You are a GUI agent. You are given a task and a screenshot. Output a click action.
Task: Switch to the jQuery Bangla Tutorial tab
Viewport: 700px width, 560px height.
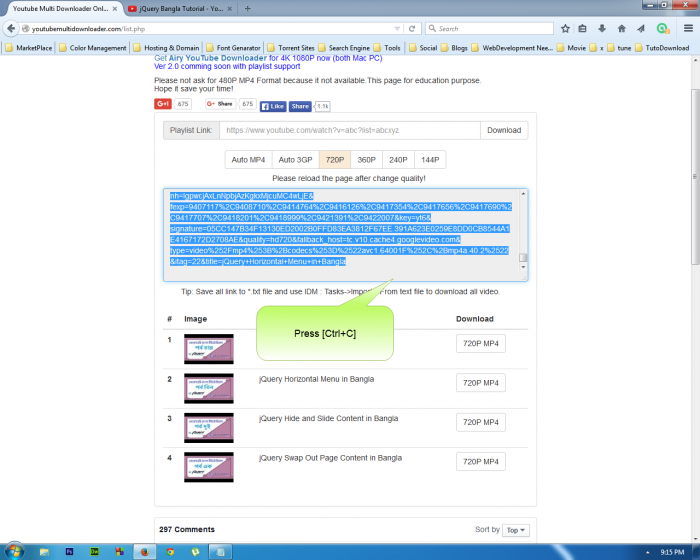click(179, 8)
